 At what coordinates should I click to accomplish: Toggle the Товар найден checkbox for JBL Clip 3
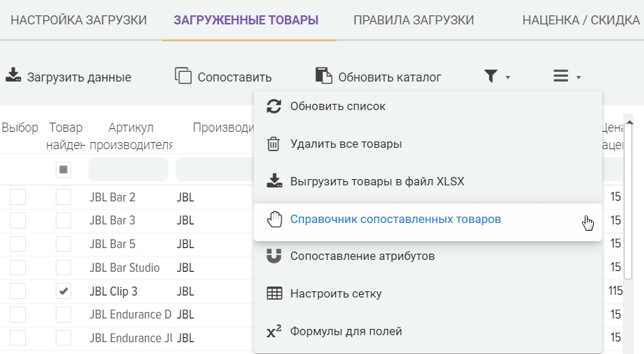click(63, 291)
